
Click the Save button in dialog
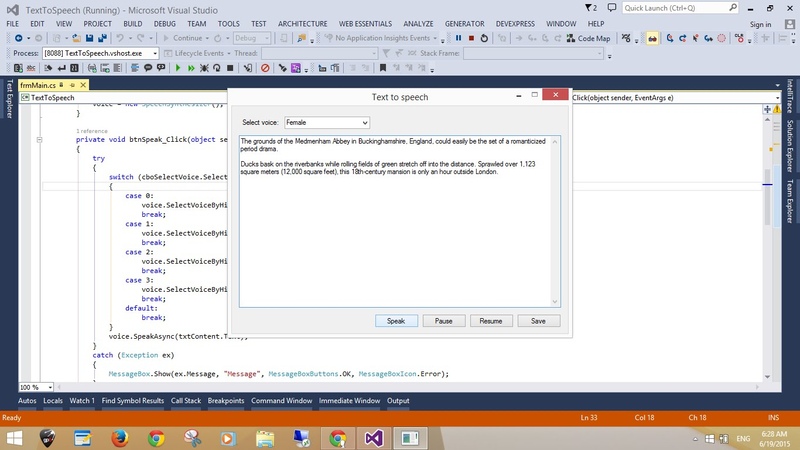coord(538,321)
